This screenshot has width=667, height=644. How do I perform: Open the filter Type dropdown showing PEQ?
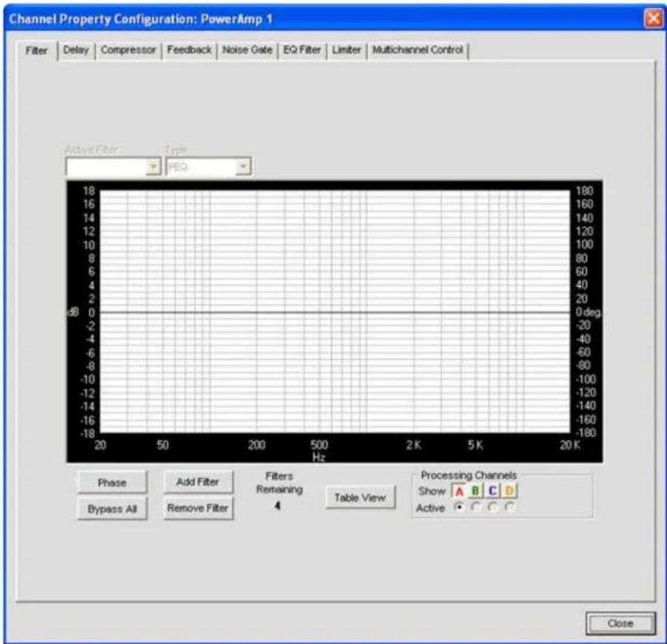(x=208, y=166)
